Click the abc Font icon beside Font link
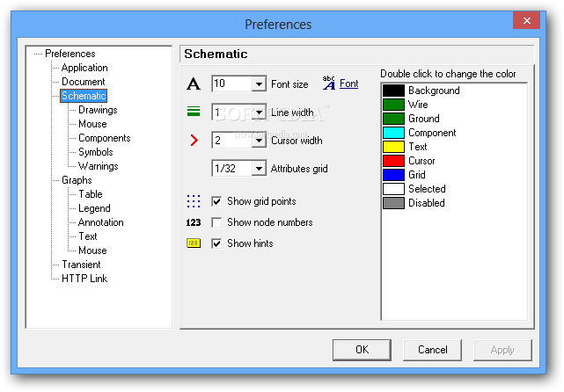The image size is (564, 392). coord(329,83)
